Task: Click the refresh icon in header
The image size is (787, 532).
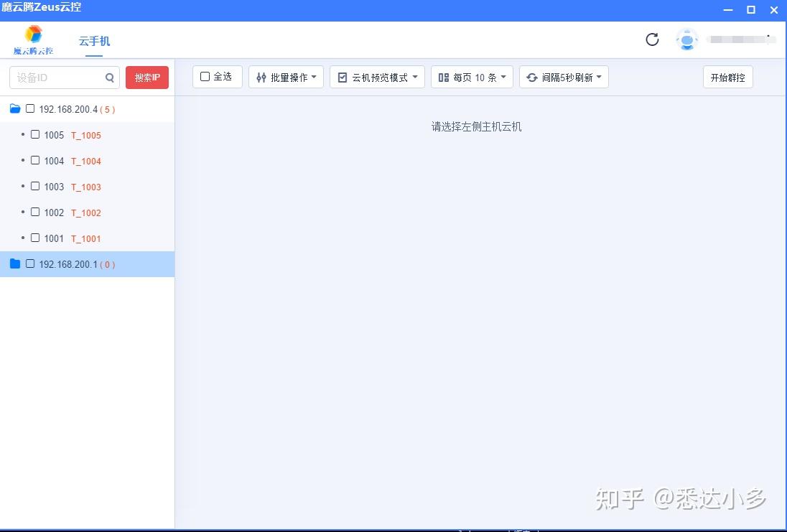Action: [652, 39]
